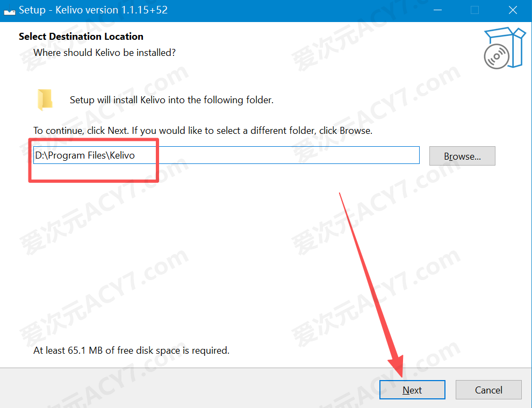Minimize the Kelivo Setup window
Viewport: 532px width, 408px height.
(x=437, y=10)
